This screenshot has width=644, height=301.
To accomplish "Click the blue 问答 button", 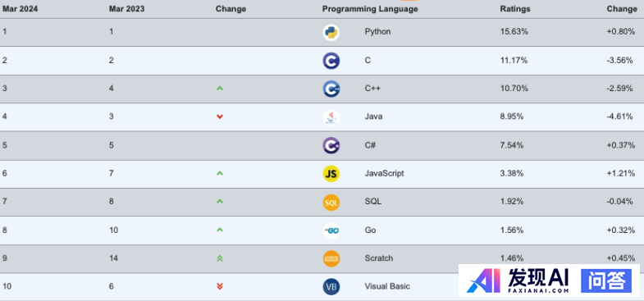I will (x=606, y=280).
